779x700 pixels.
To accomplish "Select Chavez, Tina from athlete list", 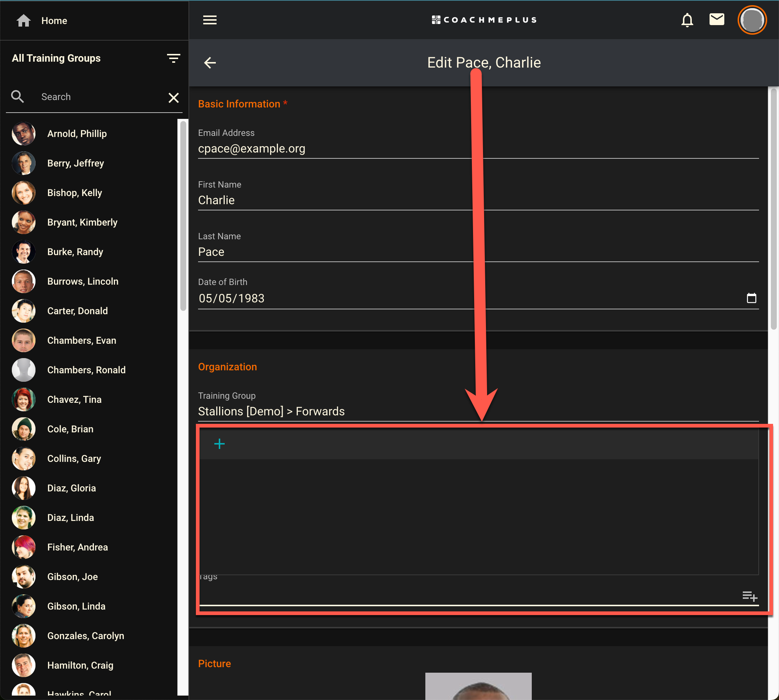I will pyautogui.click(x=74, y=399).
